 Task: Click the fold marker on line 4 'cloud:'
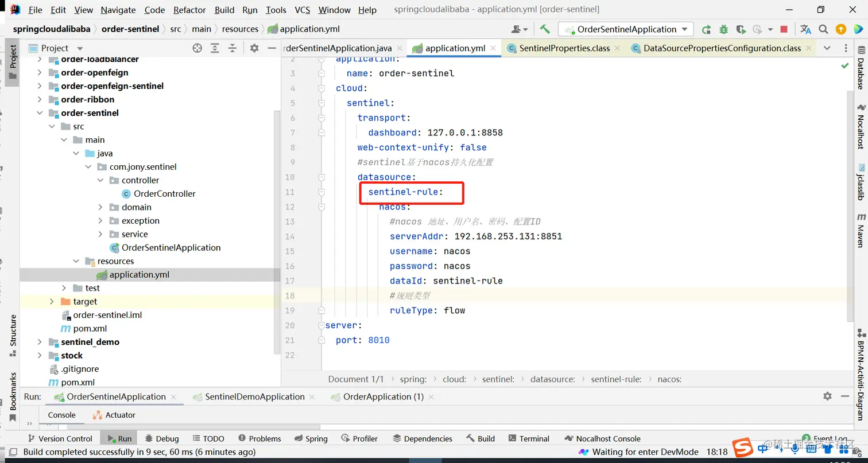pyautogui.click(x=321, y=88)
